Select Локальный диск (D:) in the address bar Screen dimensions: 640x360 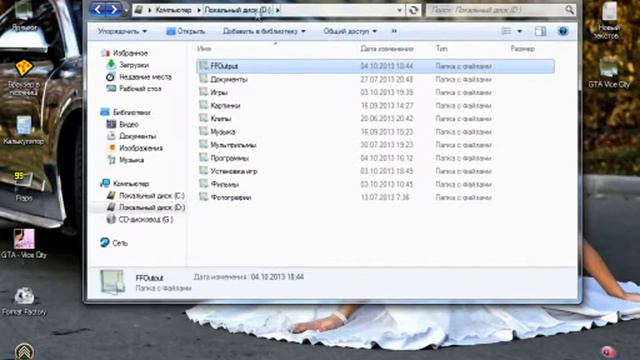click(237, 10)
